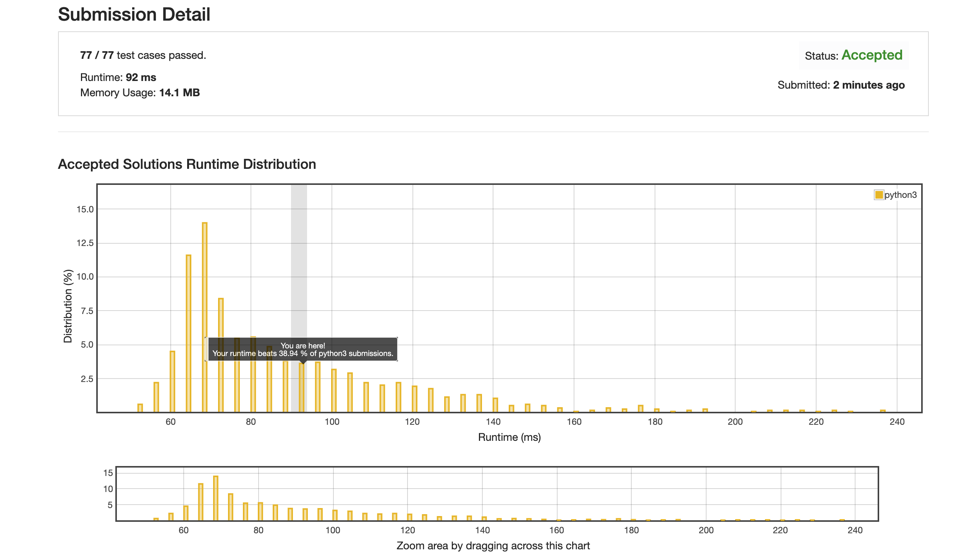Image resolution: width=980 pixels, height=560 pixels.
Task: Click the Runtime (ms) axis label
Action: (x=509, y=437)
